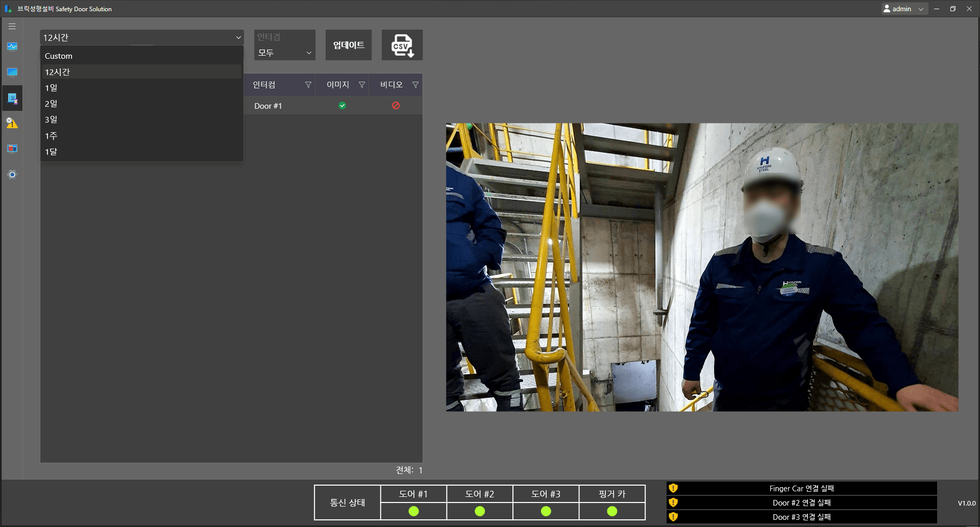
Task: Click the 통신 상태 button
Action: click(347, 502)
